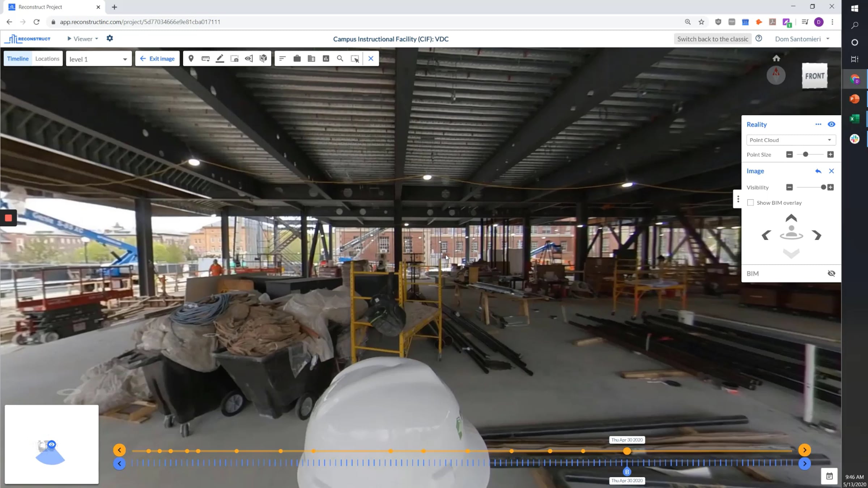
Task: Click the blue B timeline marker
Action: click(627, 472)
